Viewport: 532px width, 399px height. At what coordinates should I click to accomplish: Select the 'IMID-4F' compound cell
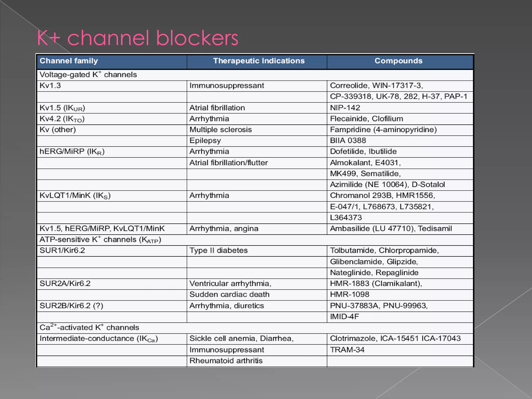pyautogui.click(x=400, y=317)
